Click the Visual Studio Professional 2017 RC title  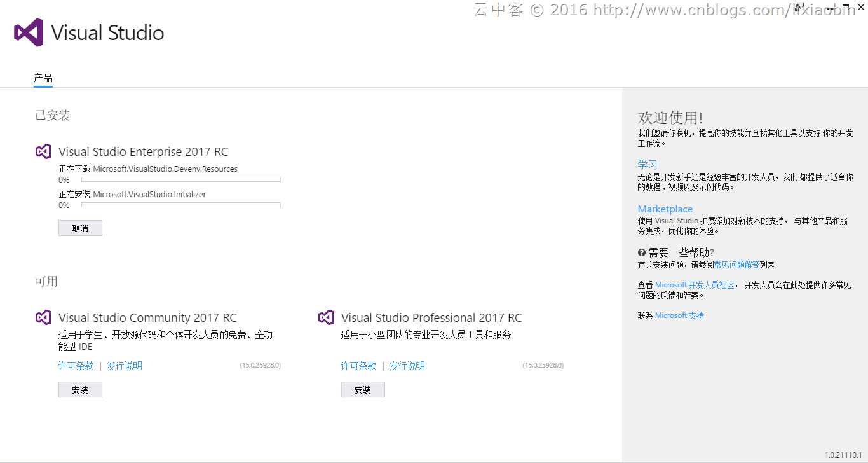[431, 318]
